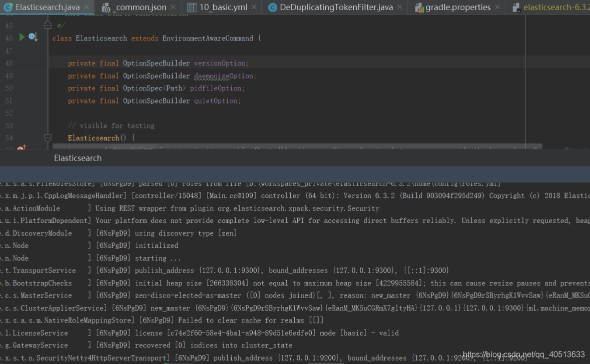This screenshot has width=590, height=364.
Task: Click the Node 'starting ...' log line
Action: pos(90,258)
